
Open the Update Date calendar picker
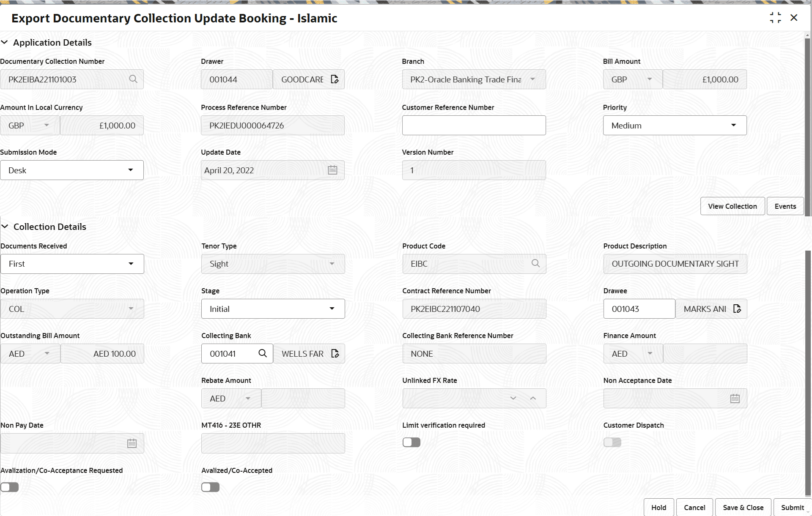coord(332,169)
